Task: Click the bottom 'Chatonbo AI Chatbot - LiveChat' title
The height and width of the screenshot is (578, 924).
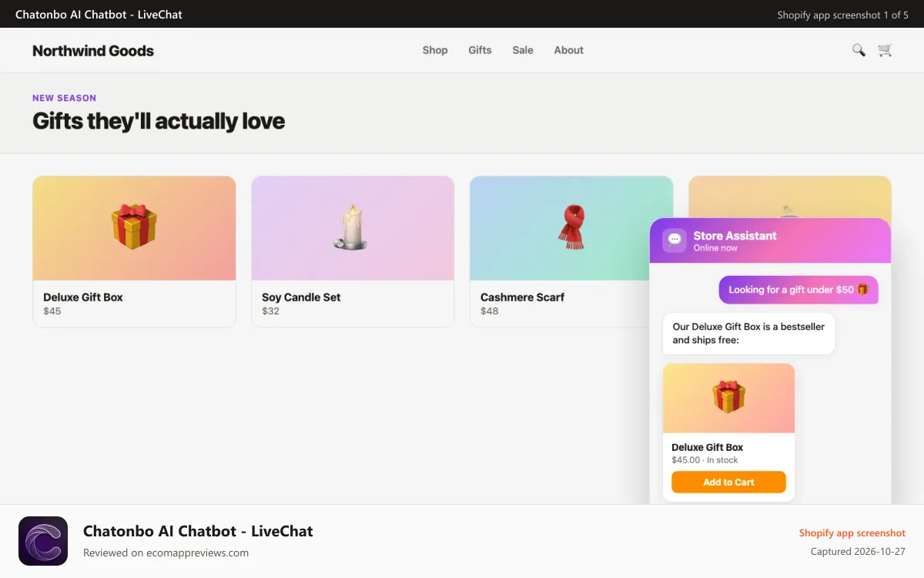Action: 198,531
